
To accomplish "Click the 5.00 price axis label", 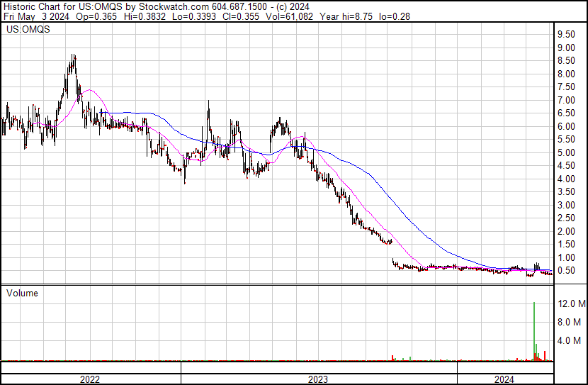I will (x=566, y=152).
